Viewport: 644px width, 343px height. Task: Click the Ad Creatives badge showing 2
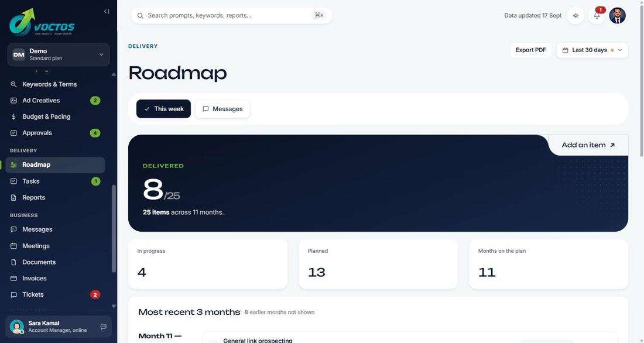95,100
